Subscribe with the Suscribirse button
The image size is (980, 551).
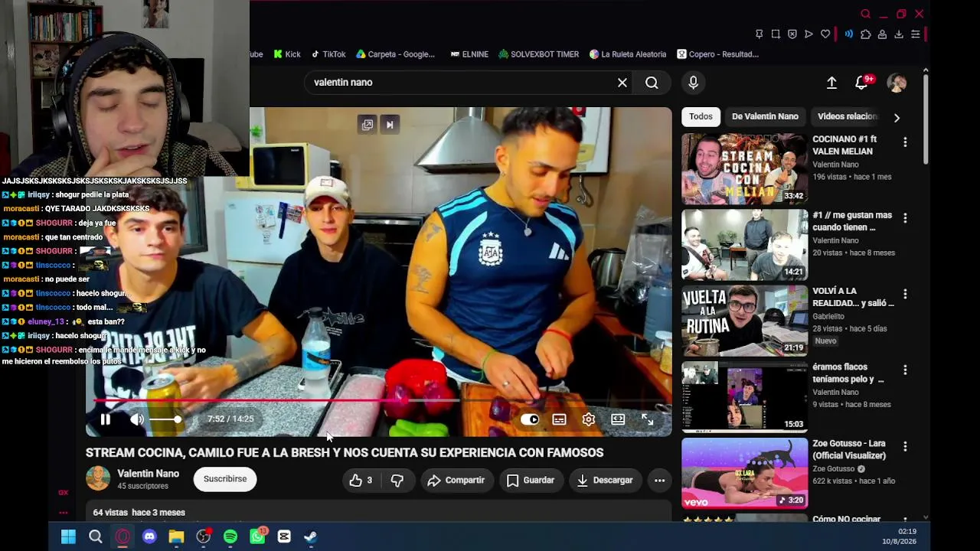(x=225, y=479)
